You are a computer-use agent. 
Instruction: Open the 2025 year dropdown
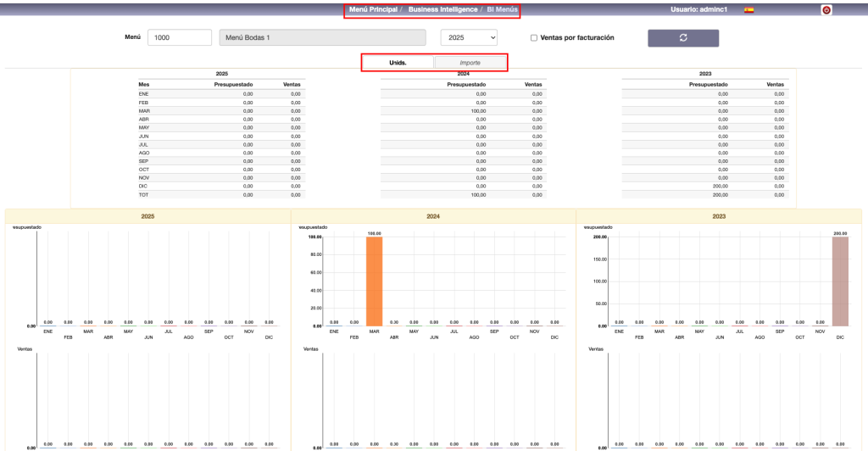coord(469,38)
